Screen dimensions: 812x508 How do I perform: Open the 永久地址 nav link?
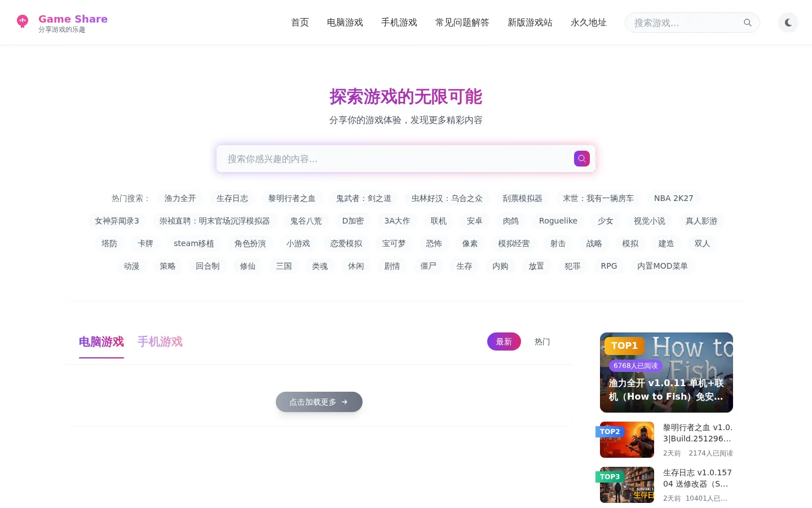coord(589,23)
